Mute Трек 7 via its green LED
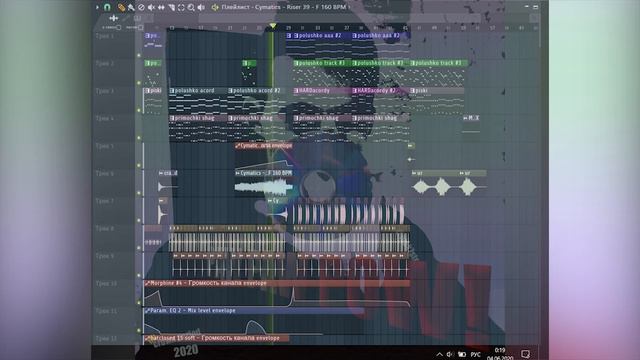Screen dimensions: 640x360 [139, 220]
